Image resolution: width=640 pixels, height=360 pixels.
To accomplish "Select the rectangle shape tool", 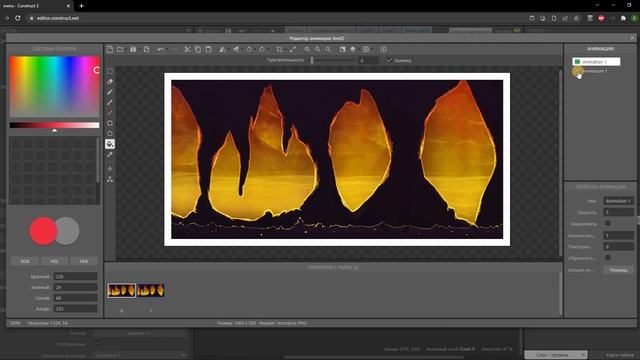I will pos(110,123).
